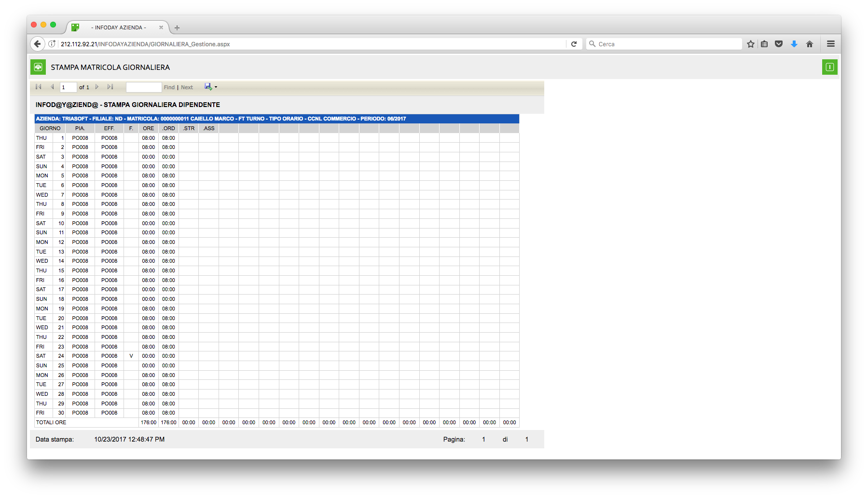Show bookmarks list icon
Viewport: 868px width, 498px height.
click(764, 44)
